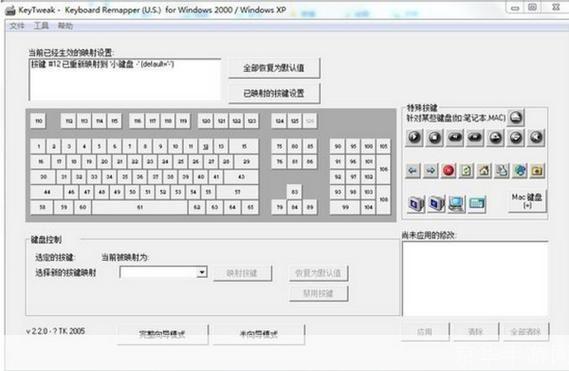Click the yellow folder favorites button
This screenshot has height=371, width=569.
tap(537, 171)
